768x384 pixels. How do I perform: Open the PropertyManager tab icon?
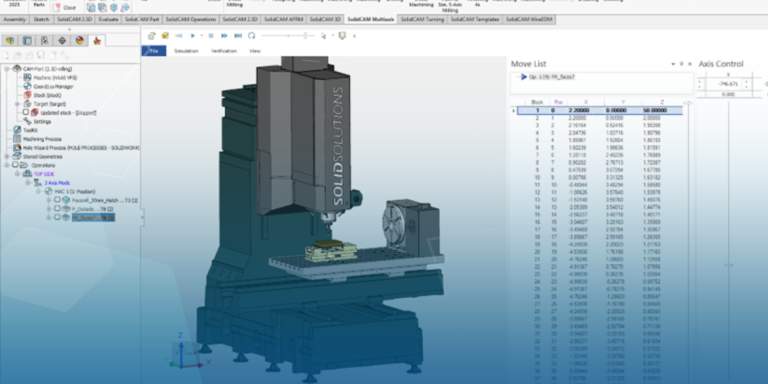pyautogui.click(x=27, y=41)
